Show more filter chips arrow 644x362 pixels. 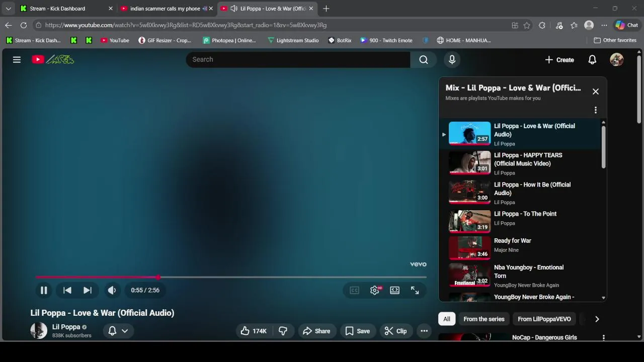[x=597, y=319]
